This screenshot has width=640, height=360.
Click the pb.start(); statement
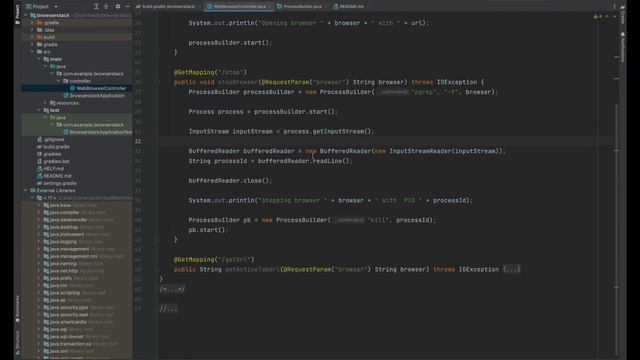[208, 230]
